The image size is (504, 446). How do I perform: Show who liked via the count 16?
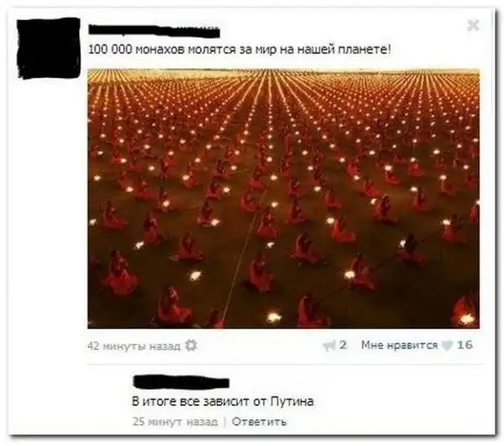(x=465, y=345)
